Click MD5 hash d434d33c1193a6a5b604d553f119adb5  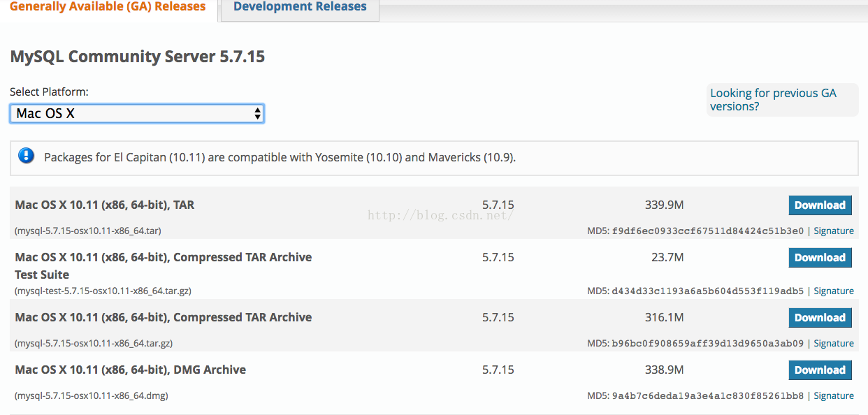click(x=708, y=291)
